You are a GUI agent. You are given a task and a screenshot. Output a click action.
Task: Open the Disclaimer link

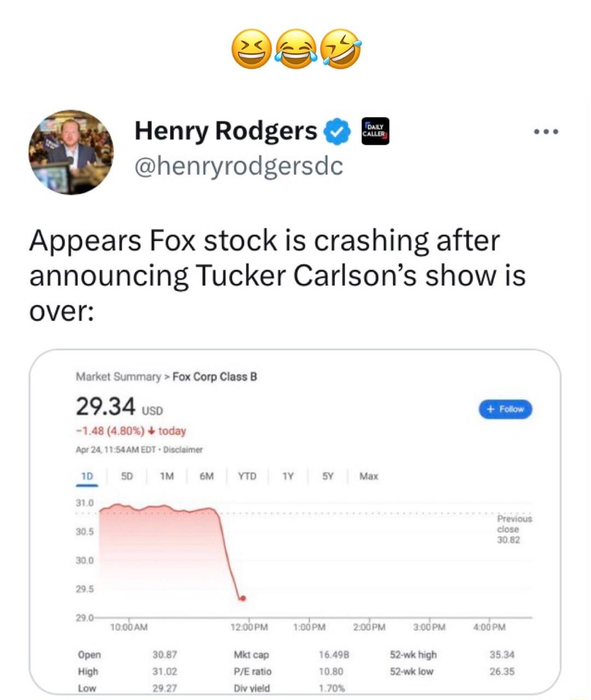pos(186,449)
